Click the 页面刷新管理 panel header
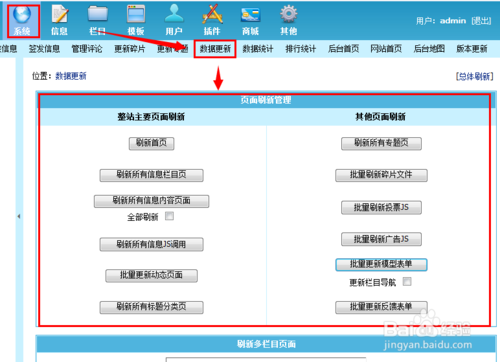Viewport: 500px width, 362px height. (x=266, y=100)
